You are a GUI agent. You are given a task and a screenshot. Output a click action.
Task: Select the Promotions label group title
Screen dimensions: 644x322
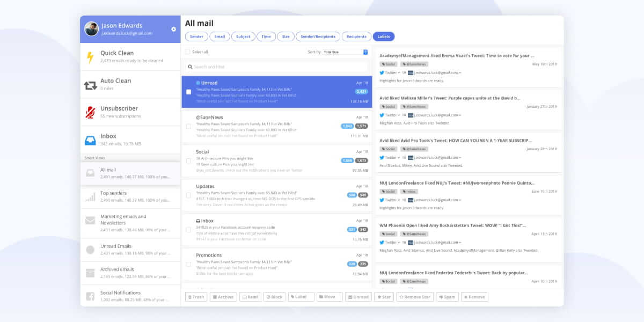209,255
